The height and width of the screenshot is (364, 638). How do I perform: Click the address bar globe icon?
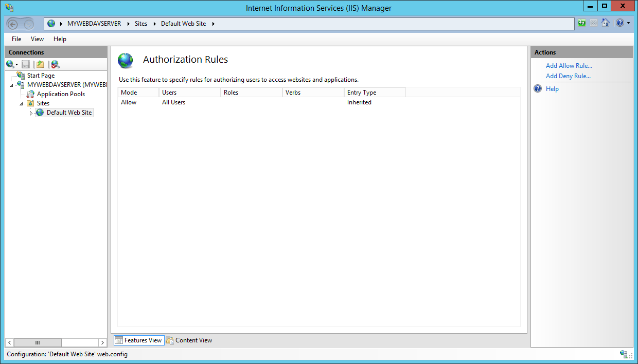[51, 24]
